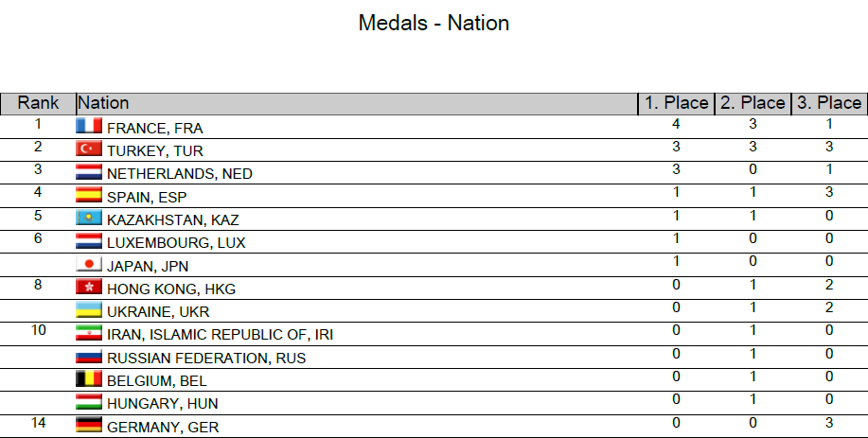
Task: Click France's first place medal count
Action: point(675,124)
